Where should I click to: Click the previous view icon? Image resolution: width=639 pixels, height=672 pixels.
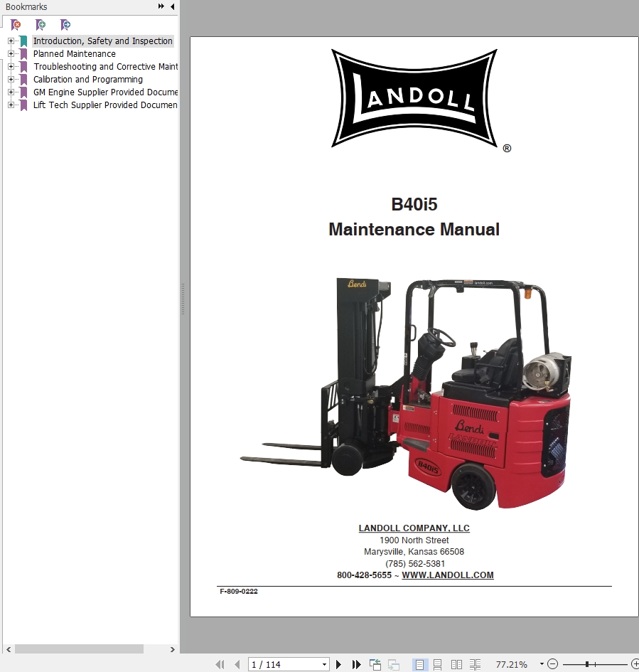pos(375,665)
